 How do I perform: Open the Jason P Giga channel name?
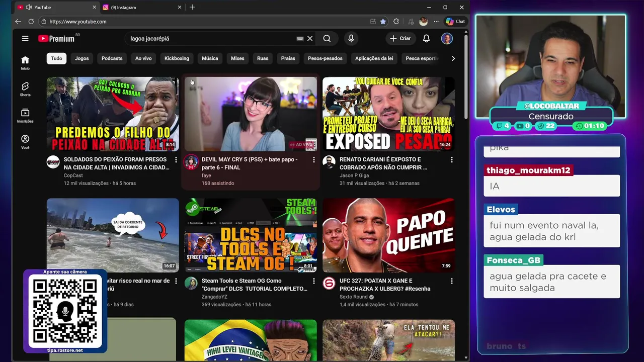tap(354, 175)
